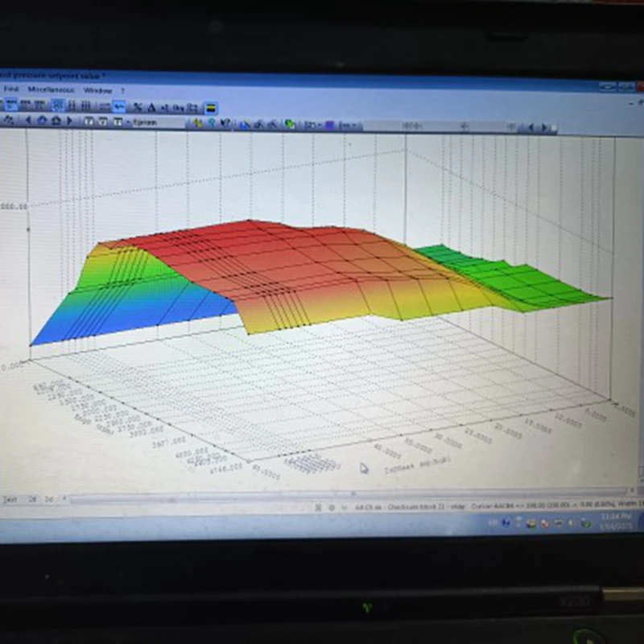Click the delta triangle icon in the upper toolbar
The width and height of the screenshot is (644, 644).
coord(151,108)
